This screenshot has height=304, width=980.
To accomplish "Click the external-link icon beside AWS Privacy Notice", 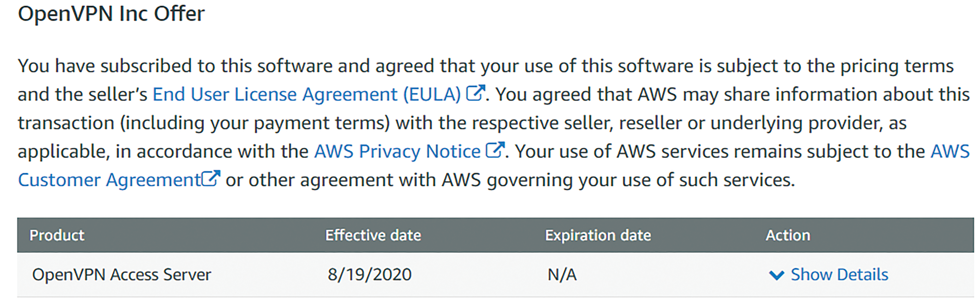I will (495, 150).
